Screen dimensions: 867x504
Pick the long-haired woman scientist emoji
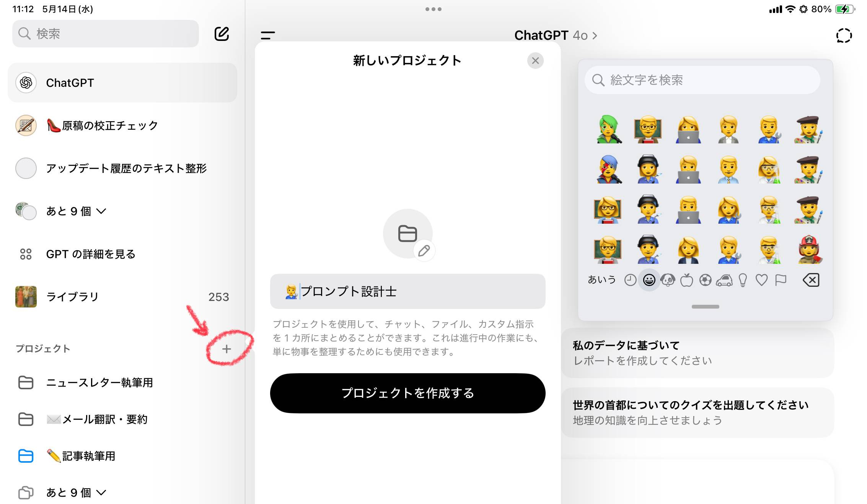tap(769, 169)
